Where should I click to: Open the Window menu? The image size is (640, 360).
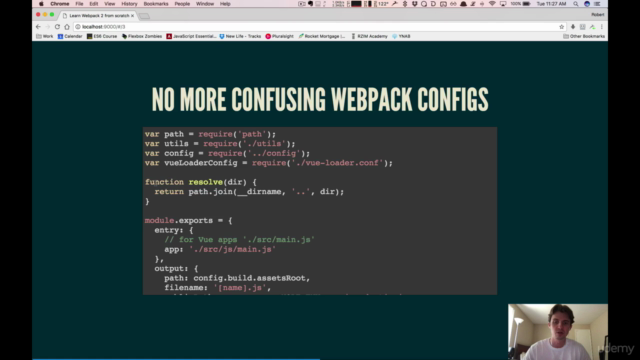point(205,4)
